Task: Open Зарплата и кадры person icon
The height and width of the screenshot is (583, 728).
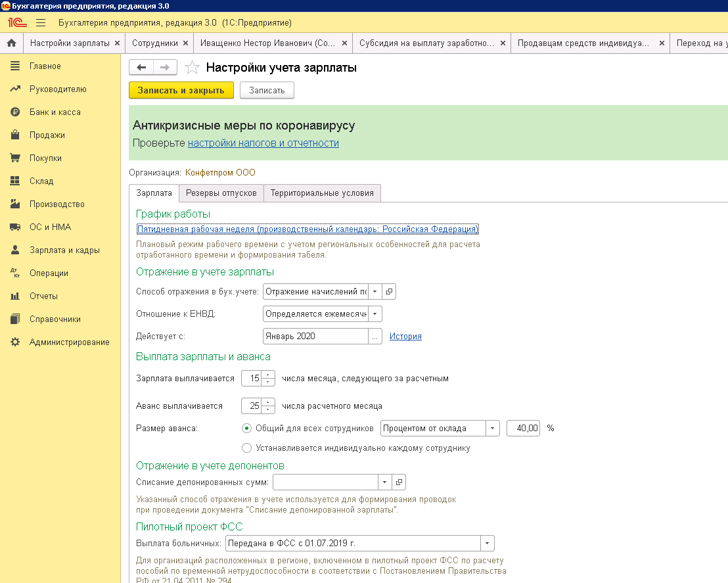Action: pos(15,250)
